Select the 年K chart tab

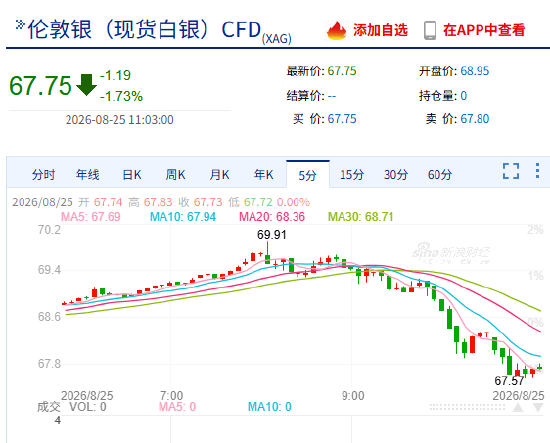(x=263, y=174)
